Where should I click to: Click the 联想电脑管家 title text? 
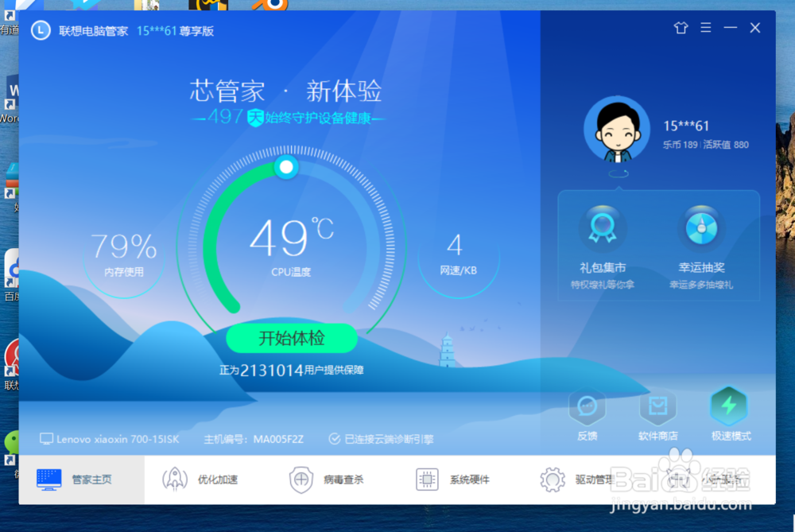point(93,31)
